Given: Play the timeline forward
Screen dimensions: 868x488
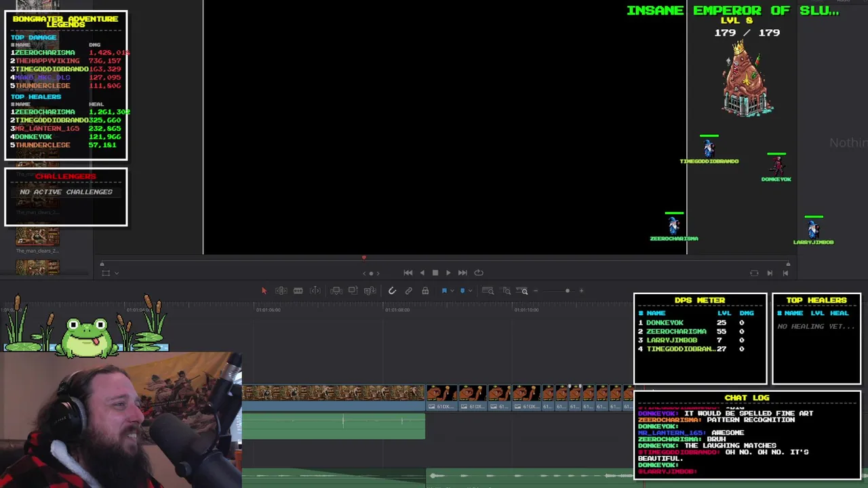Looking at the screenshot, I should (x=448, y=272).
